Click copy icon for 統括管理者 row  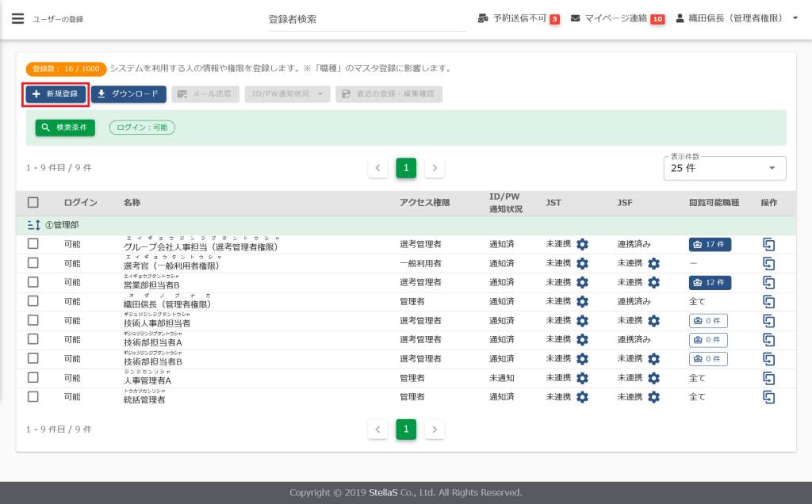768,397
